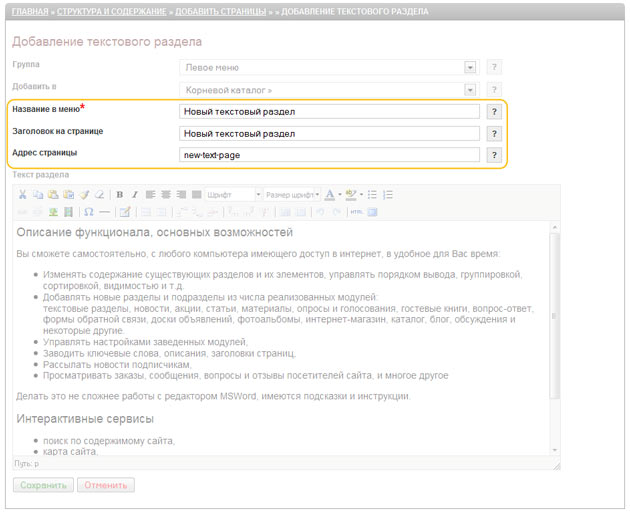
Task: Toggle italic formatting in the editor
Action: (x=134, y=194)
